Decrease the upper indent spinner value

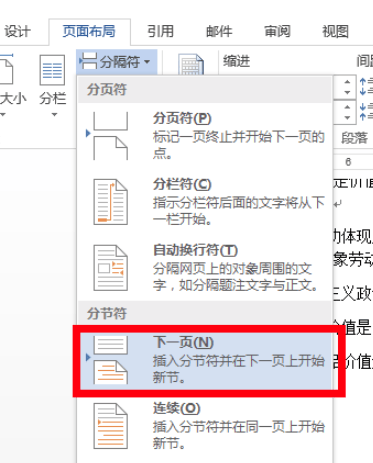click(x=347, y=92)
